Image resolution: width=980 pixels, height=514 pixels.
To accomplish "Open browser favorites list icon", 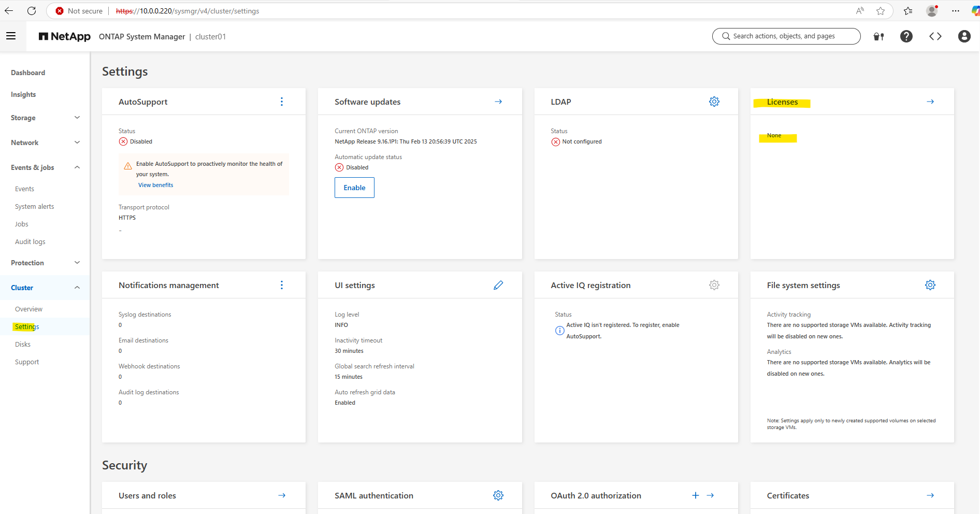I will coord(908,11).
